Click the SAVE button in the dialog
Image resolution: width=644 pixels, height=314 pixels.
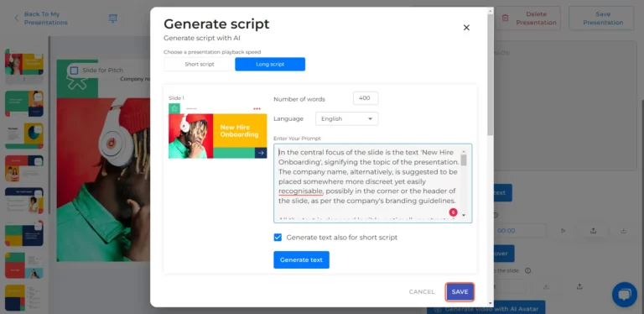click(x=460, y=292)
